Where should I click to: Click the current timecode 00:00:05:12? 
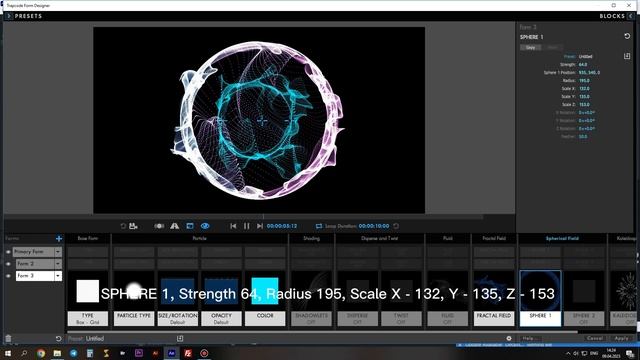tap(282, 226)
